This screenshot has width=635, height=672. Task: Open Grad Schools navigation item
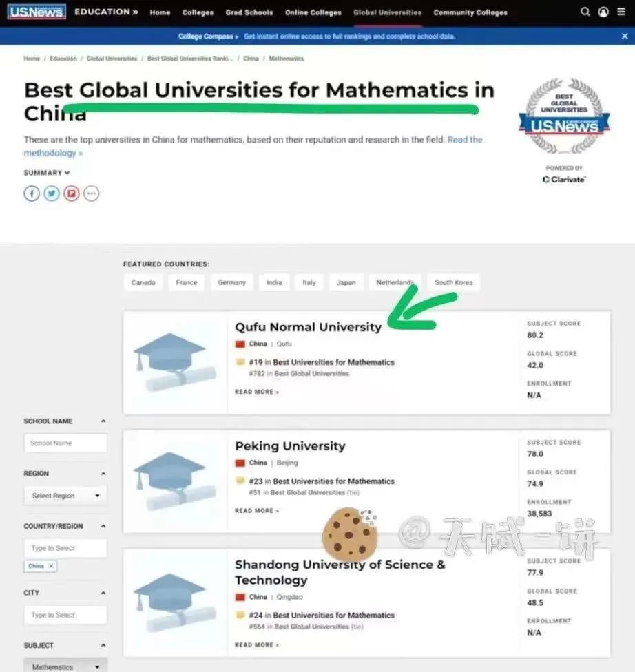(249, 12)
